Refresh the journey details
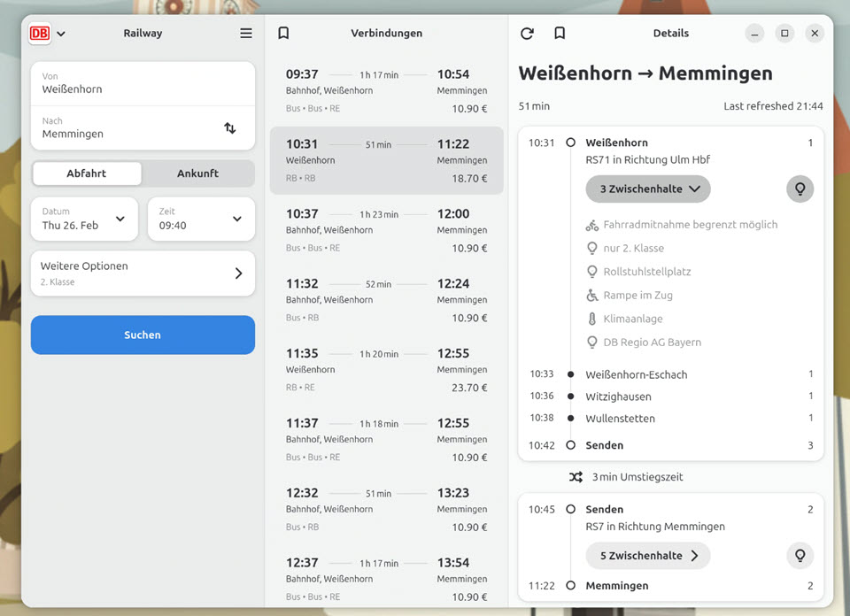Image resolution: width=850 pixels, height=616 pixels. (527, 34)
